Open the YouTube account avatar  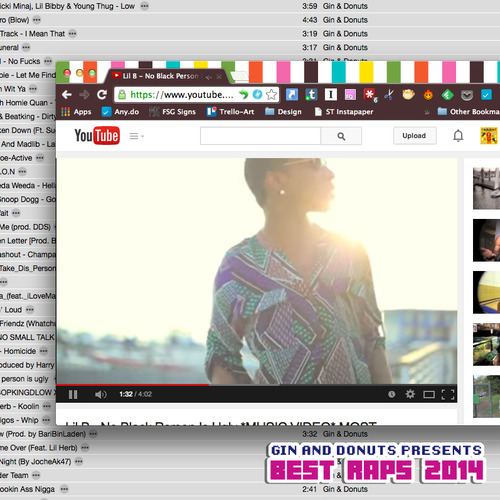click(489, 136)
